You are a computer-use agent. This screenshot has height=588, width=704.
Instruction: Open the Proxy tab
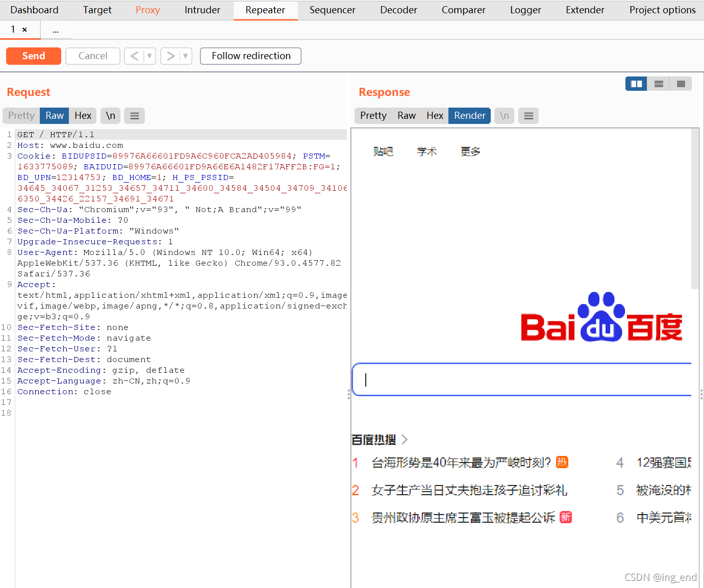148,10
